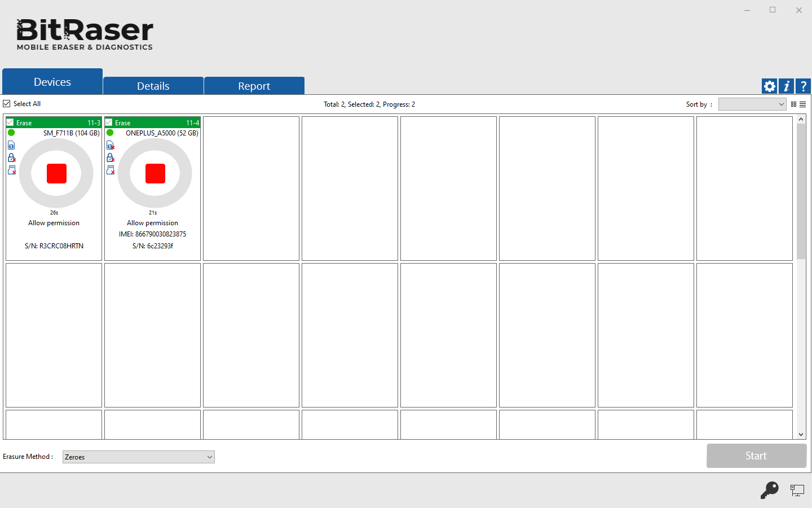The width and height of the screenshot is (812, 508).
Task: Click lock status icon on SM_F711B card
Action: [11, 157]
